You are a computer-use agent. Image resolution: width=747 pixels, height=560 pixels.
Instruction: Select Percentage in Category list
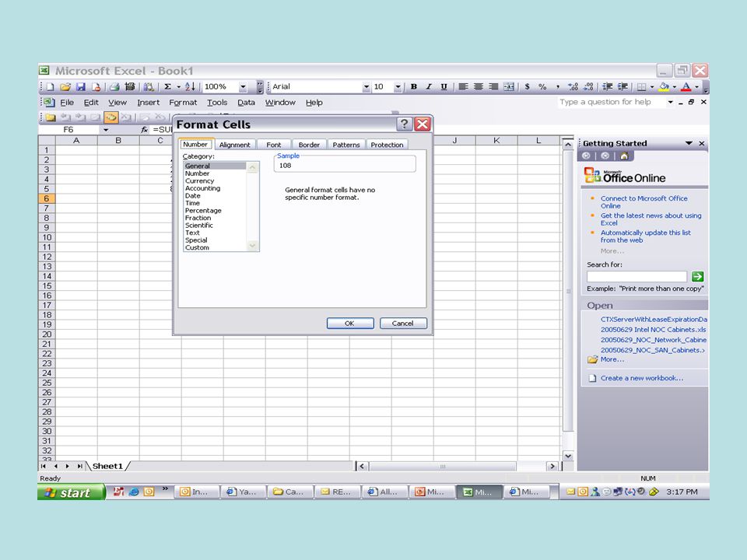203,211
